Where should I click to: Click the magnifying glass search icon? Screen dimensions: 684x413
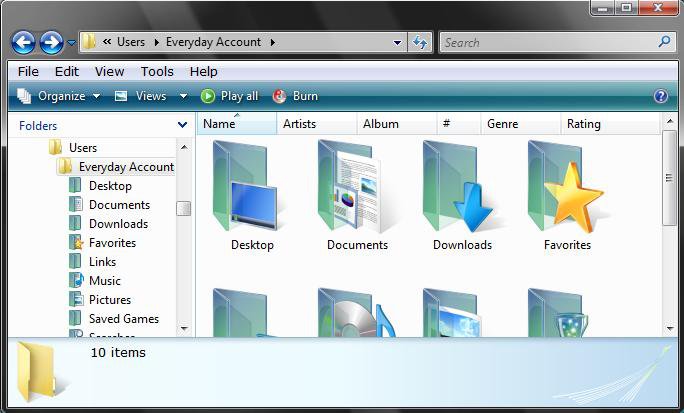pos(664,42)
